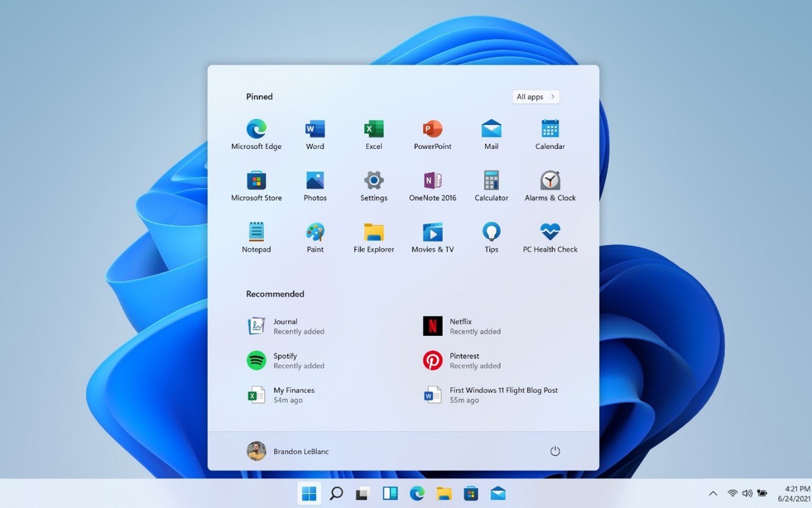Expand the All apps list
The width and height of the screenshot is (812, 508).
pos(534,97)
